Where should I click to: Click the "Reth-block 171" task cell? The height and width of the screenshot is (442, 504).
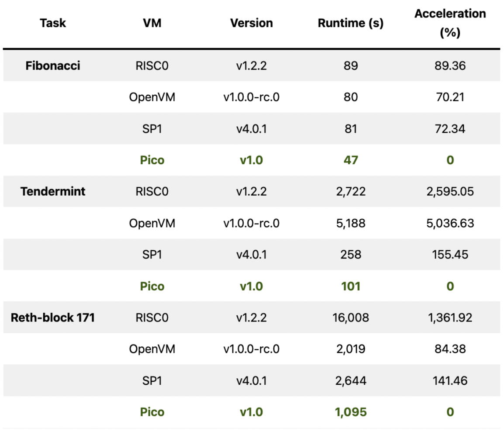tap(53, 318)
